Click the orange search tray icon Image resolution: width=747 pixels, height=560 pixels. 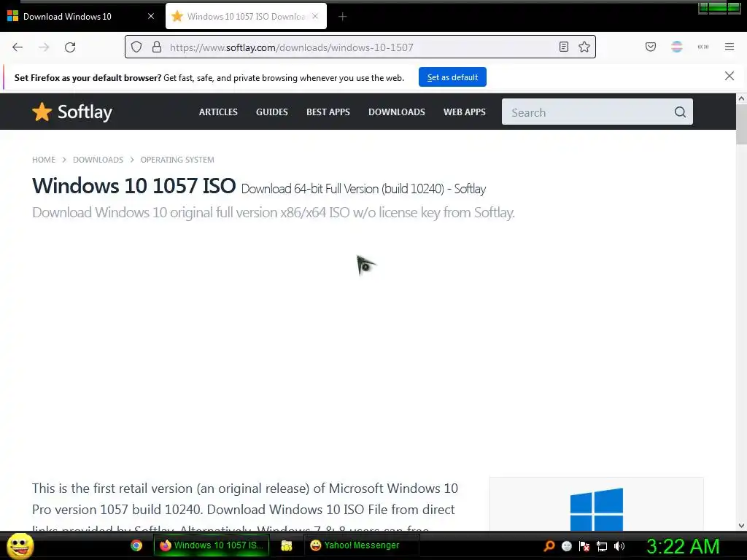(x=549, y=546)
